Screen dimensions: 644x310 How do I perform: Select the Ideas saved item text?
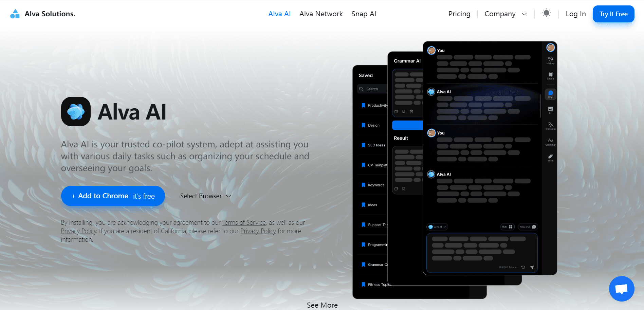(372, 205)
